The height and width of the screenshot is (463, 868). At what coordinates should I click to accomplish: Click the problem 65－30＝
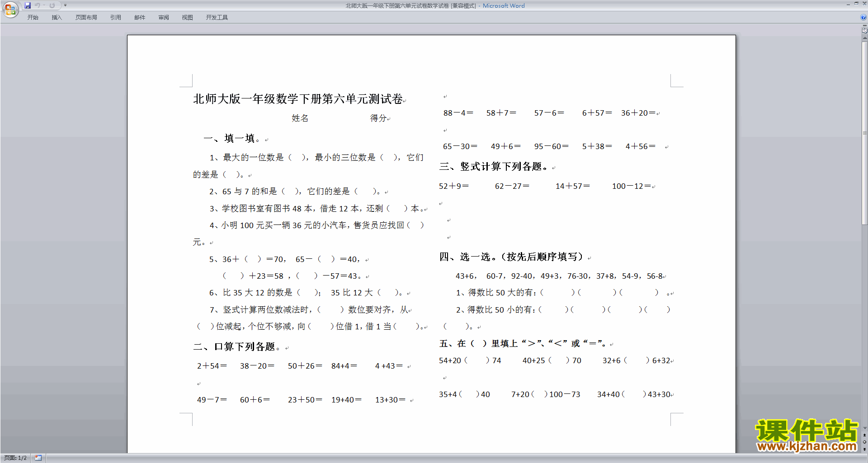(460, 146)
